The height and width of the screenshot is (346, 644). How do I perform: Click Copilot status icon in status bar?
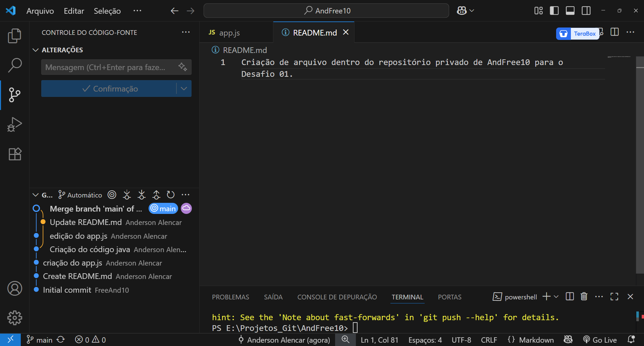(568, 340)
